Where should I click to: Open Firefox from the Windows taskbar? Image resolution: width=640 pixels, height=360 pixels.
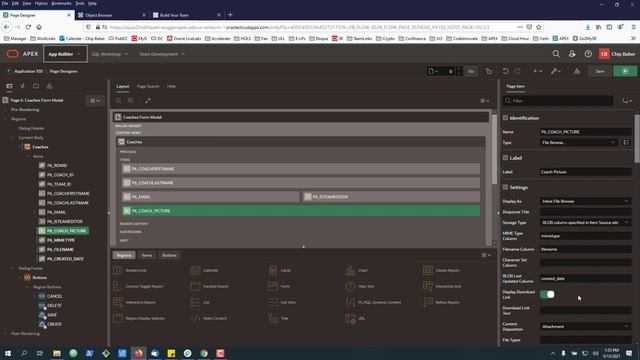pyautogui.click(x=138, y=353)
